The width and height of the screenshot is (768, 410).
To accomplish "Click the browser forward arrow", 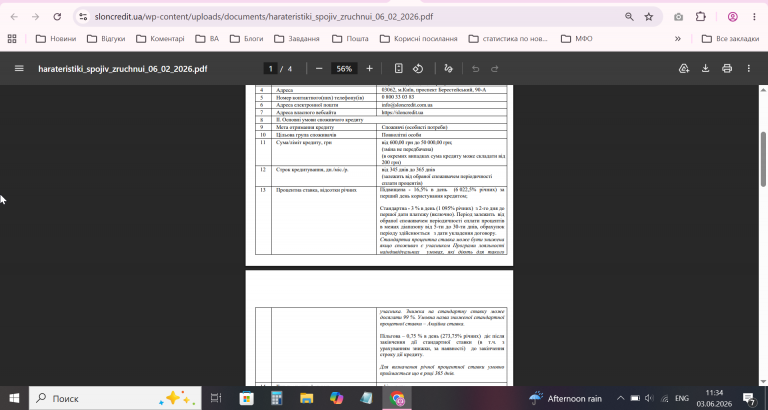I will [35, 17].
